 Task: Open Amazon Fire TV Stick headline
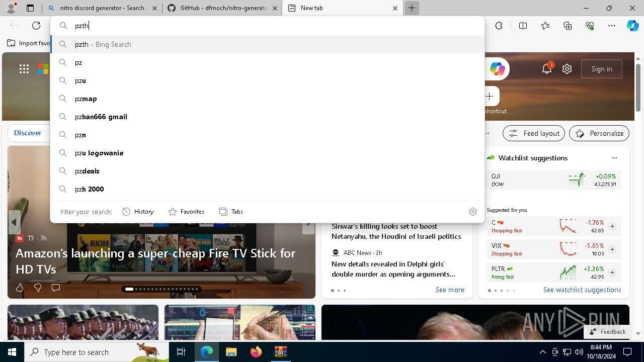coord(155,261)
